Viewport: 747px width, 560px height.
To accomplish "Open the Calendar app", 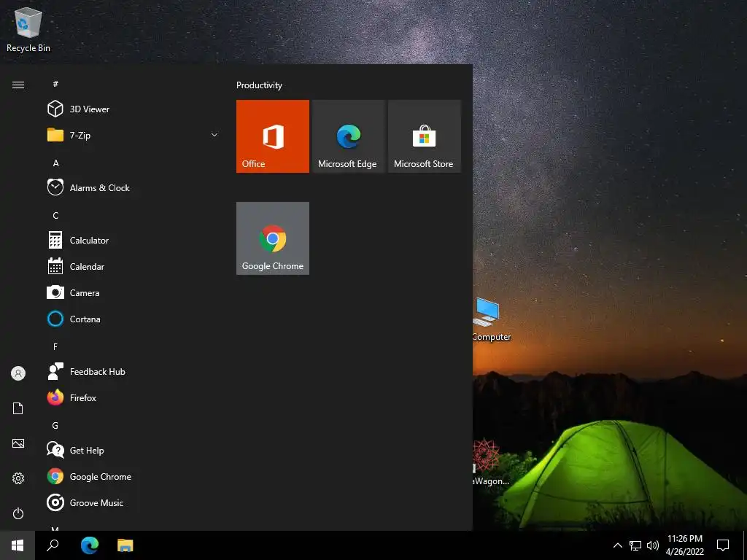I will click(133, 266).
